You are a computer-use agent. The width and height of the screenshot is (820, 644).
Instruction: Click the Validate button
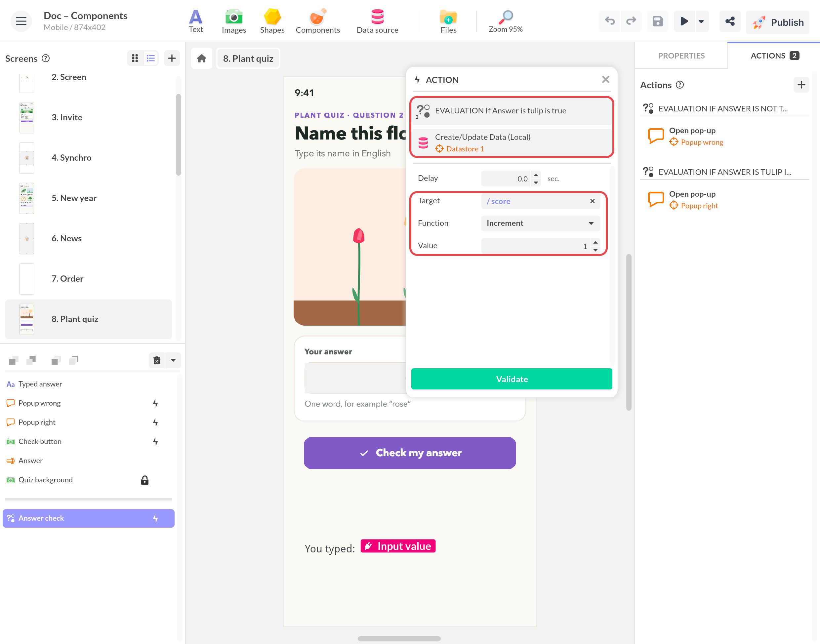512,379
